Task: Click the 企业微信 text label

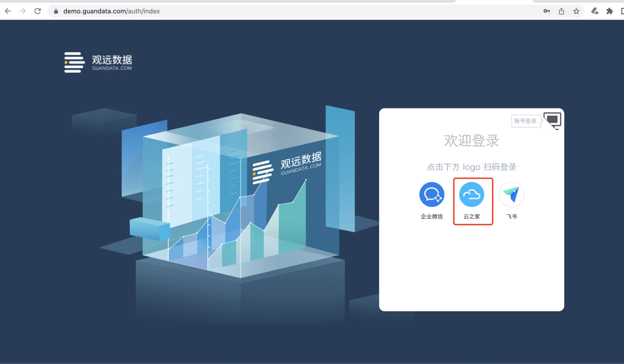Action: tap(431, 216)
